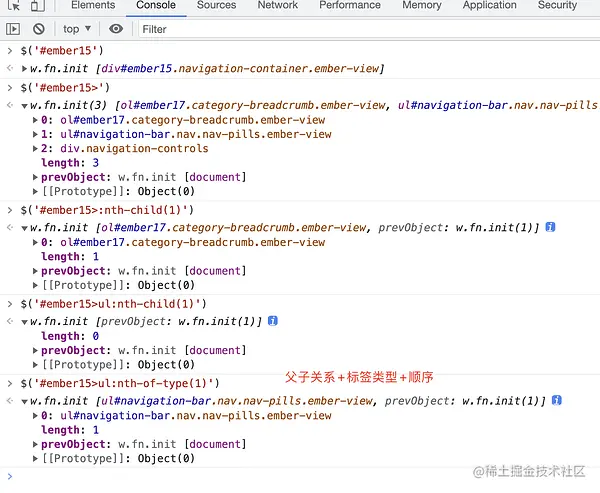The height and width of the screenshot is (493, 600).
Task: Click the command $('#ember15>:nth-child(1)')
Action: pyautogui.click(x=107, y=210)
